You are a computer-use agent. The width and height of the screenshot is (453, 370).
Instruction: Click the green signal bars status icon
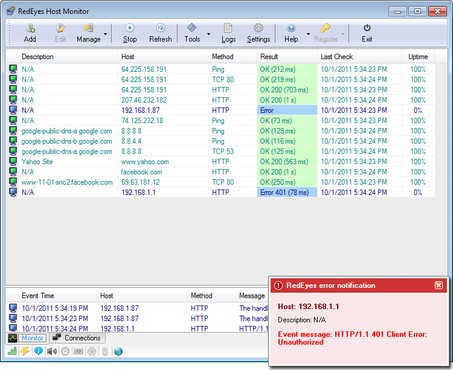point(12,351)
